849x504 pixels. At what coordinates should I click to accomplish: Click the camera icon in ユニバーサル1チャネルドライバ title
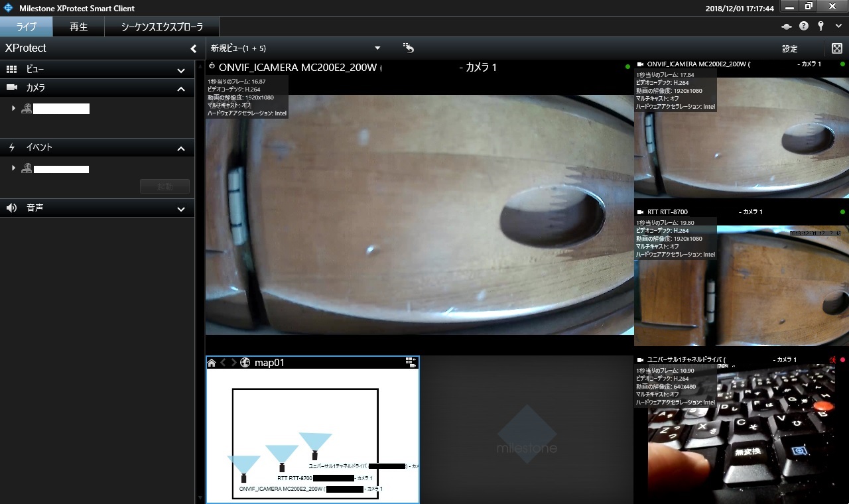point(641,359)
